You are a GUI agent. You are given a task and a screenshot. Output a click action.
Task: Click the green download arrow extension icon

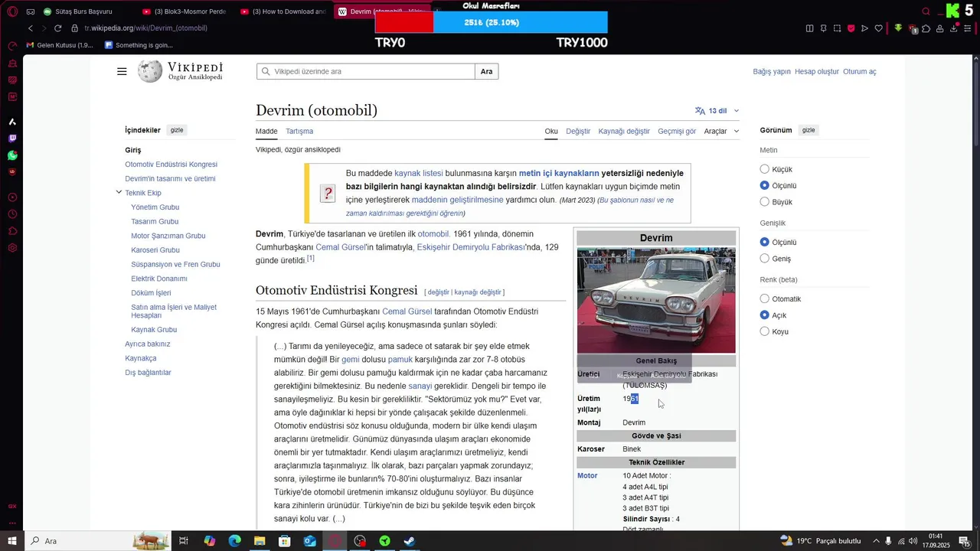[899, 28]
